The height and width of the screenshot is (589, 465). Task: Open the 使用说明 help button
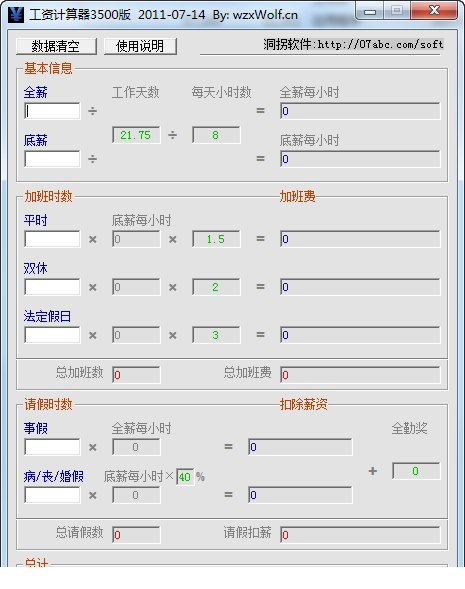click(140, 46)
